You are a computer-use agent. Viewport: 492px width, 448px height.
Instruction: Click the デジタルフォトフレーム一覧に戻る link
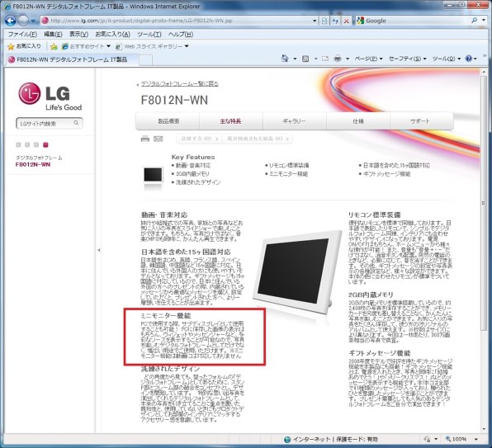pos(179,83)
